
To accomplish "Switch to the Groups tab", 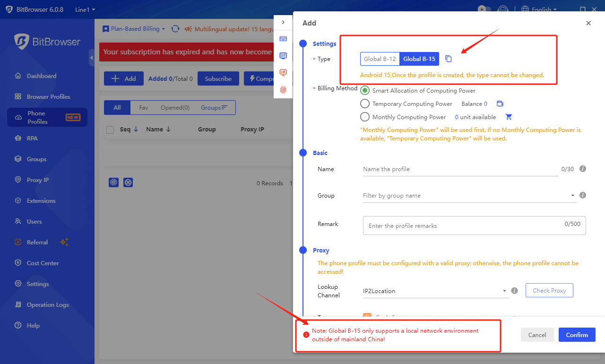I will pos(214,108).
